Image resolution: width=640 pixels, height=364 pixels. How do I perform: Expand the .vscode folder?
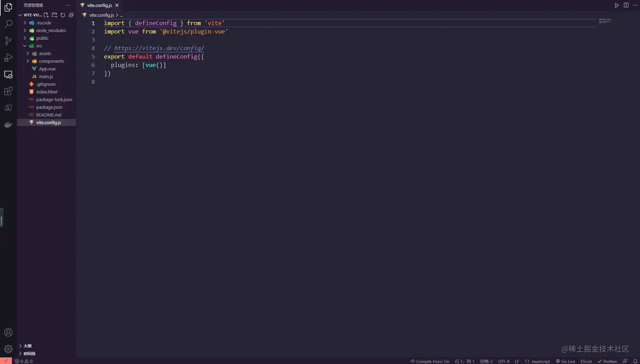pos(47,23)
